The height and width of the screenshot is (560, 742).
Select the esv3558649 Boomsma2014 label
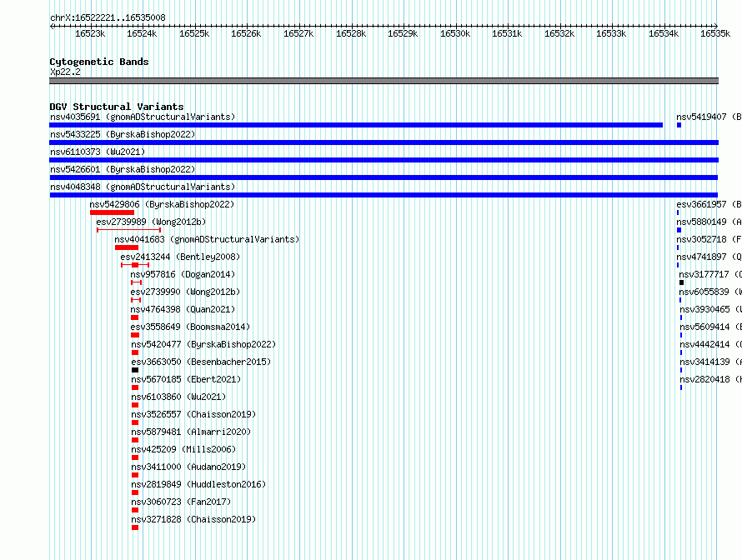click(190, 327)
